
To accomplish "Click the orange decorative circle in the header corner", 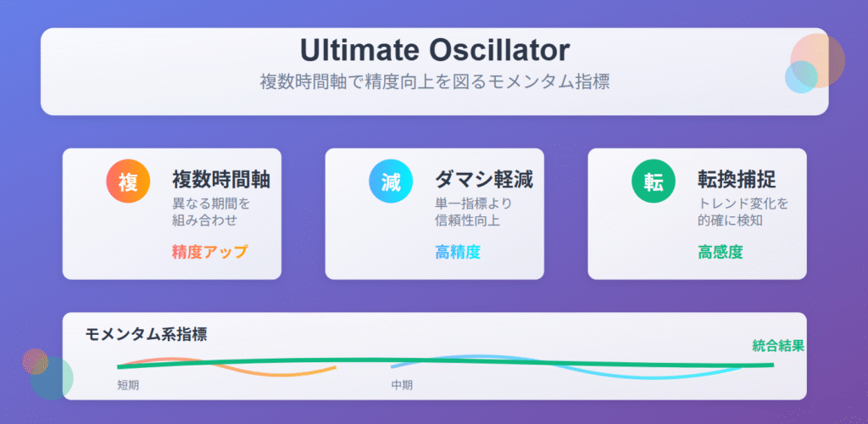I will [818, 60].
